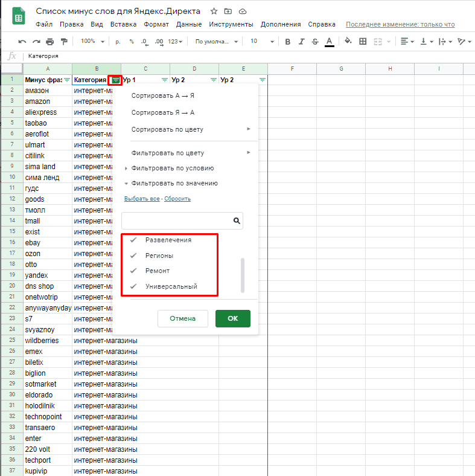The height and width of the screenshot is (476, 475).
Task: Decrease decimal places
Action: click(x=145, y=42)
